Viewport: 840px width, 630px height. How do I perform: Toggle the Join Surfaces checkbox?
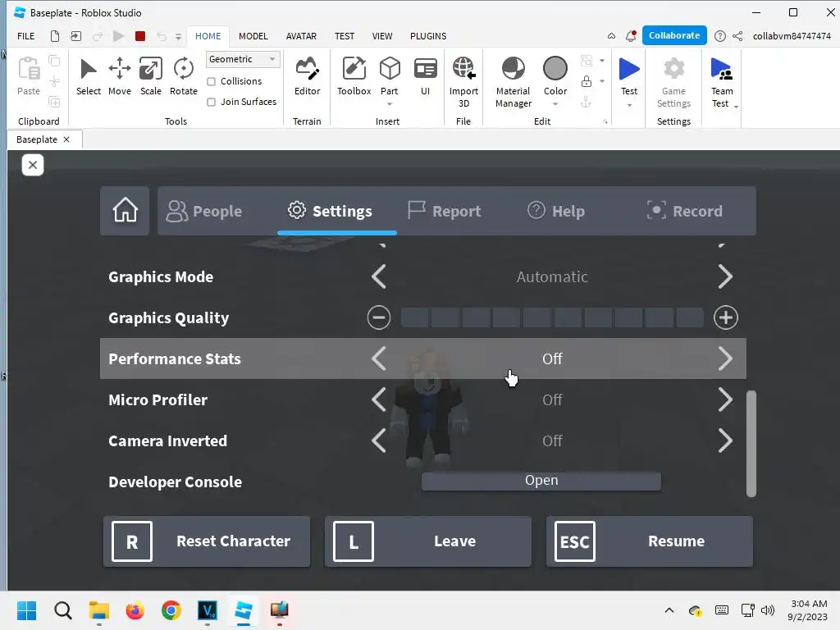[212, 102]
